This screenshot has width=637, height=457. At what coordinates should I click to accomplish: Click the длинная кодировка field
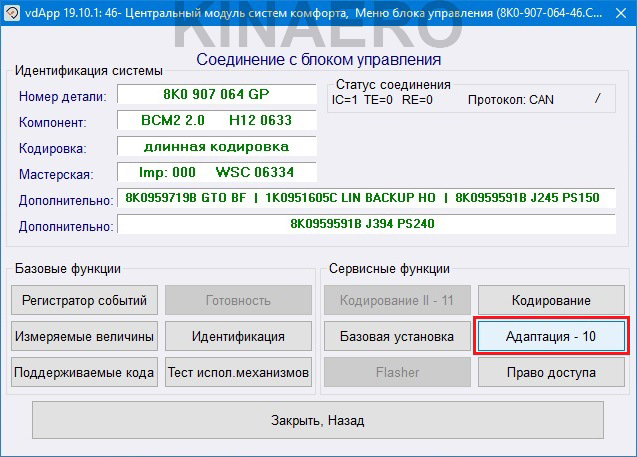(217, 146)
